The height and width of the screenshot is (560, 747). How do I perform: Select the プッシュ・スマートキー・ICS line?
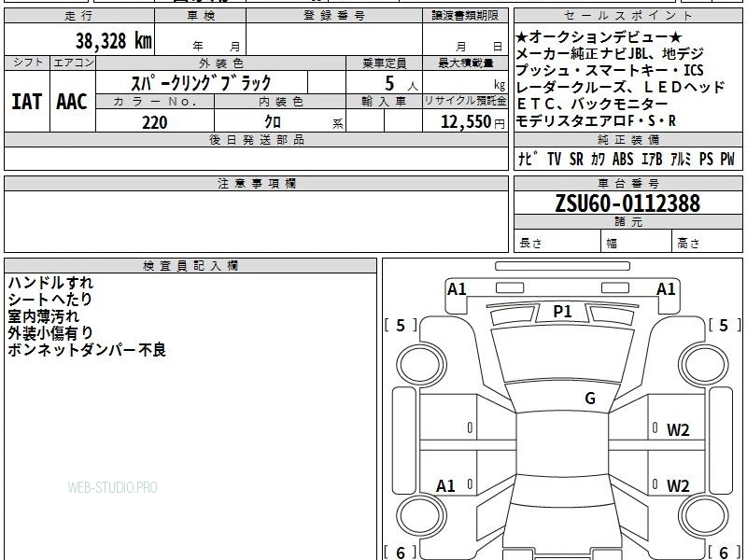point(610,70)
